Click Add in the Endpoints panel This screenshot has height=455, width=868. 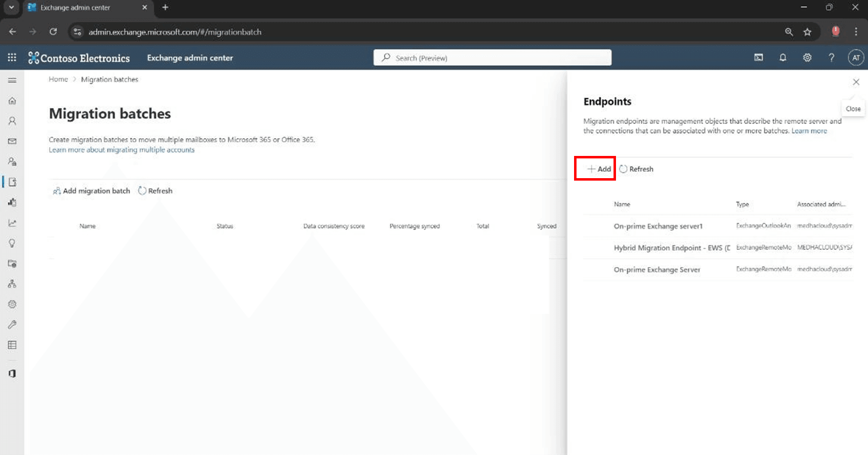click(x=599, y=169)
